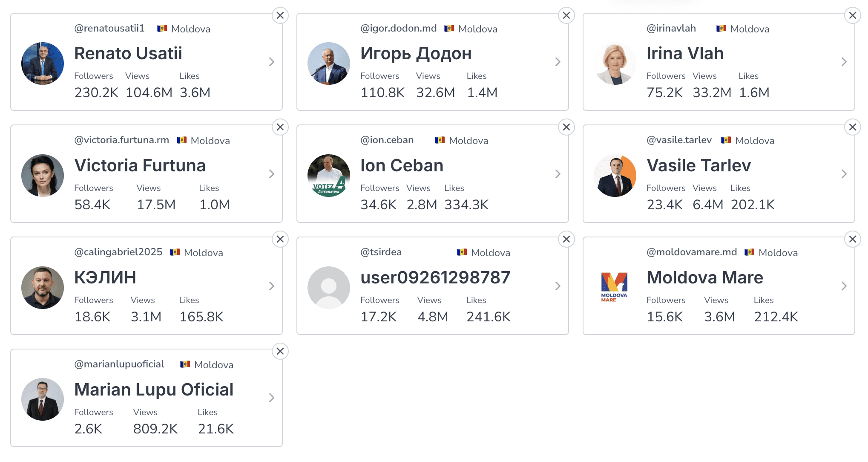Dismiss the Игорь Додон profile card
Screen dimensions: 868x462
point(566,16)
